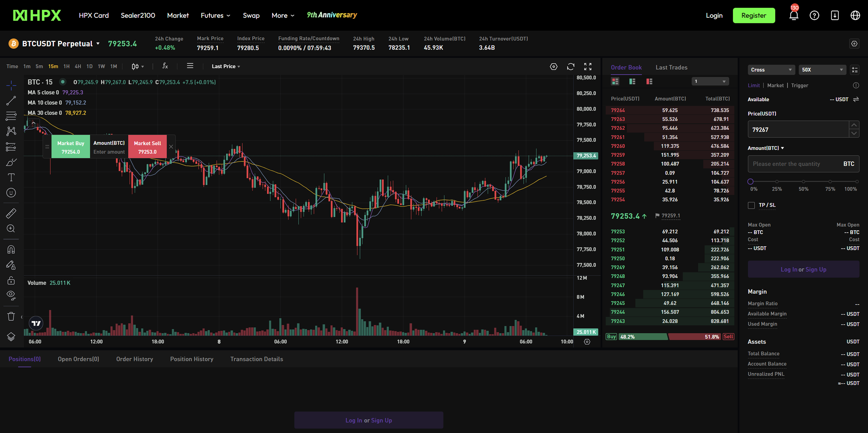Switch to the Open Orders(0) tab
The height and width of the screenshot is (433, 868).
78,359
